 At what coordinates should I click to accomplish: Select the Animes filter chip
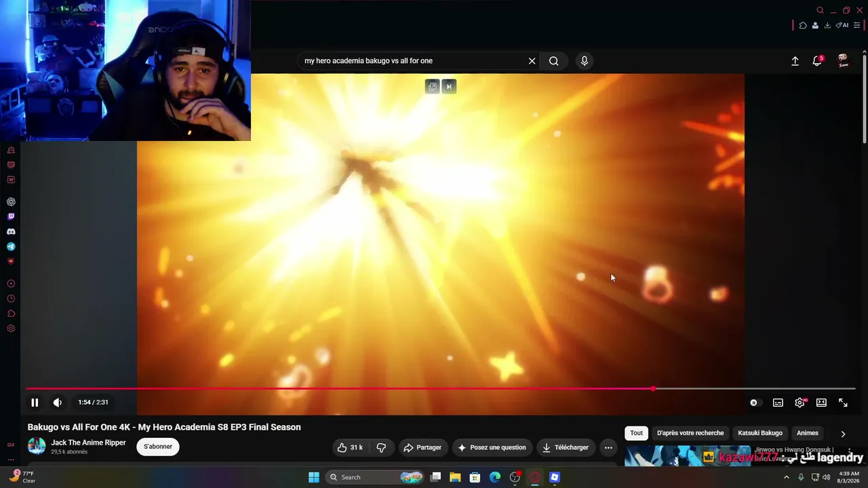[807, 433]
